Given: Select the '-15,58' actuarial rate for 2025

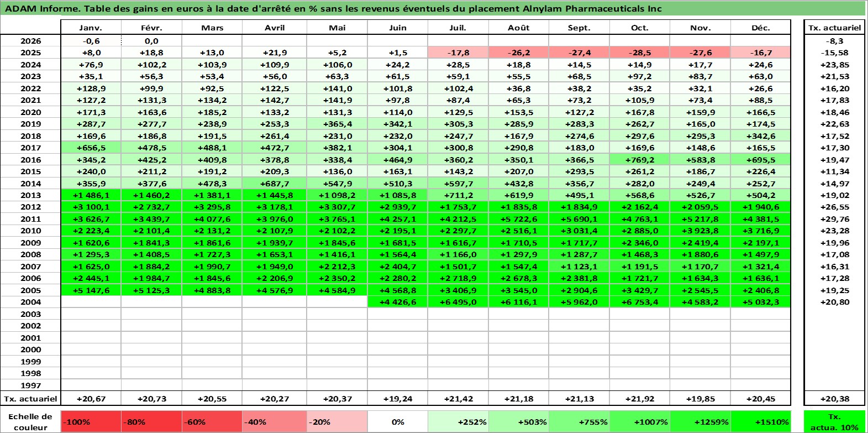Looking at the screenshot, I should [x=834, y=53].
